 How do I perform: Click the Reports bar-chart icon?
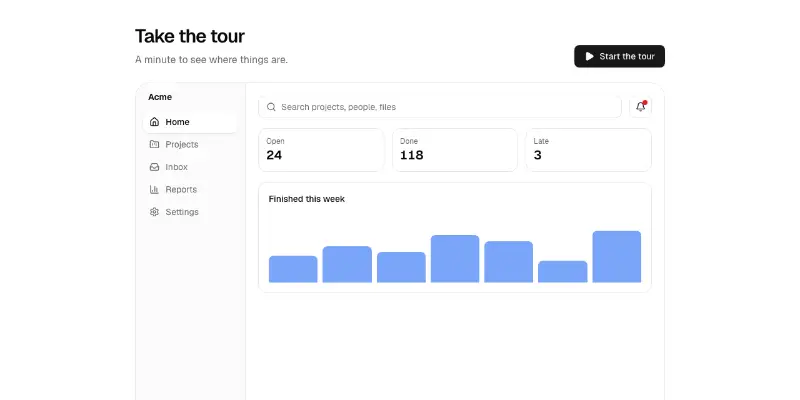point(154,189)
